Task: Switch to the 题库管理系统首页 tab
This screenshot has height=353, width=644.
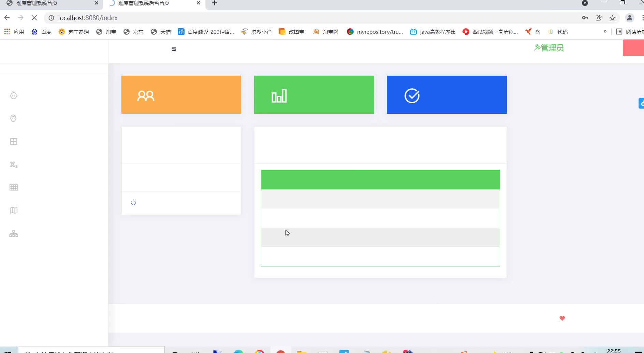Action: pos(51,3)
